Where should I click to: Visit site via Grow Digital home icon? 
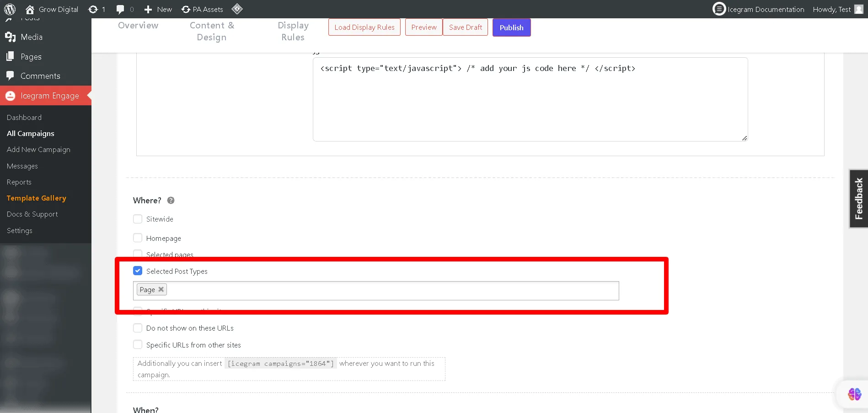pos(30,9)
